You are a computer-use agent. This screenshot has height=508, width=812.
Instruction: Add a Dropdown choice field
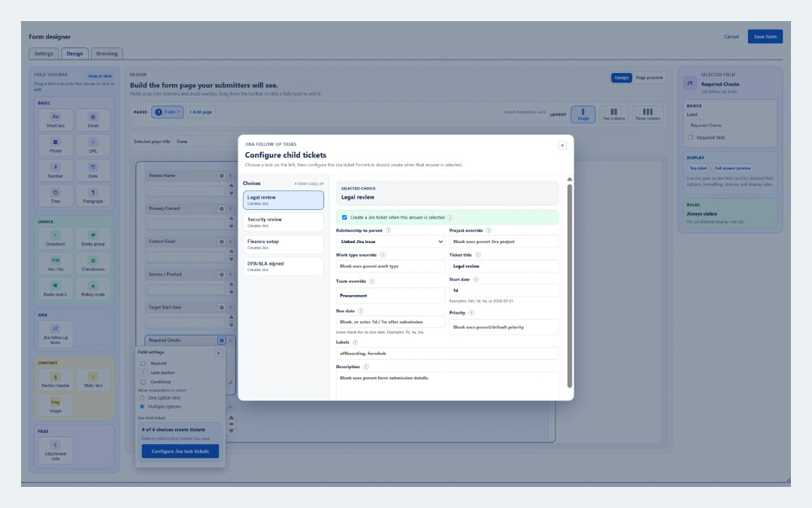[56, 239]
